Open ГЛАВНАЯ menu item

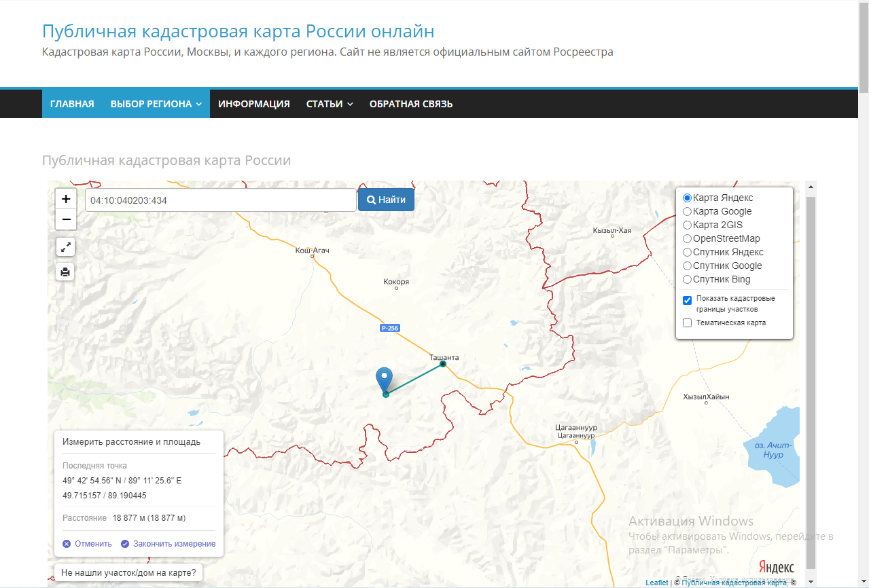click(x=72, y=104)
